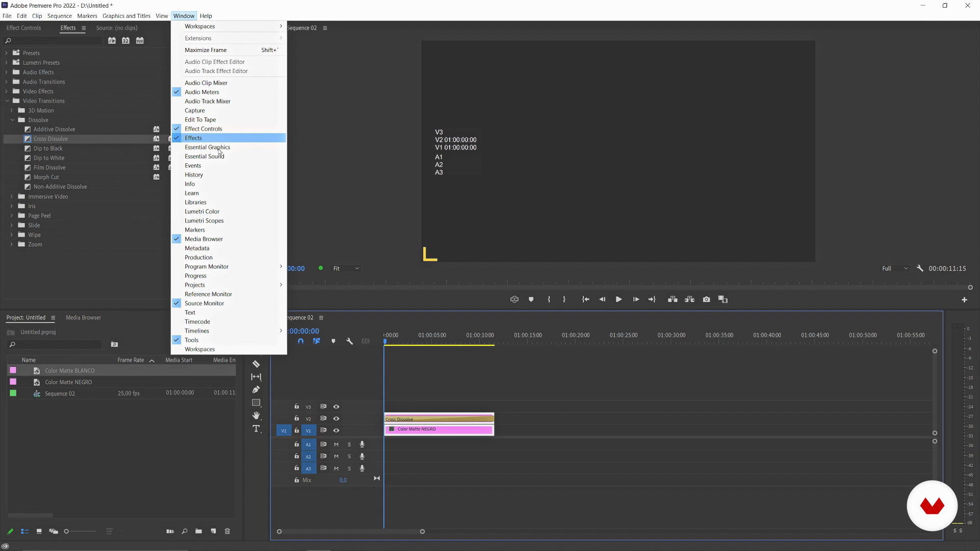Click the Project panel thumbnail zoom slider
This screenshot has width=980, height=551.
click(81, 532)
